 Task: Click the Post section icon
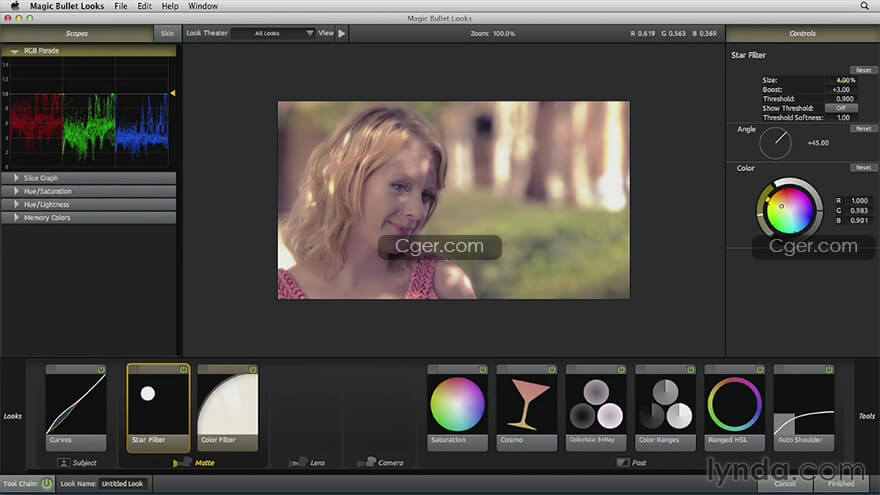622,462
